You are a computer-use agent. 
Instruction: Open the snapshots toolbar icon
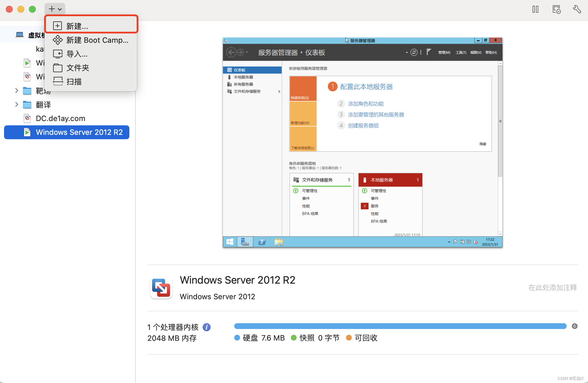pos(557,9)
